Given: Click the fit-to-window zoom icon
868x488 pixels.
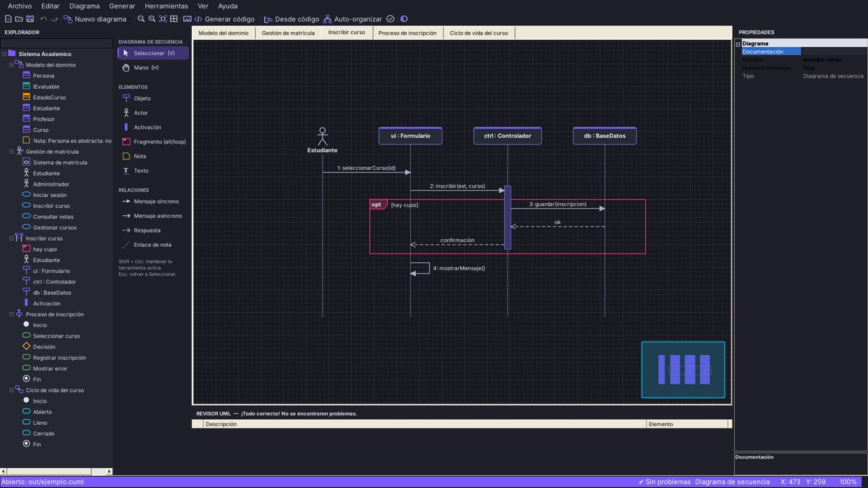Looking at the screenshot, I should click(163, 19).
